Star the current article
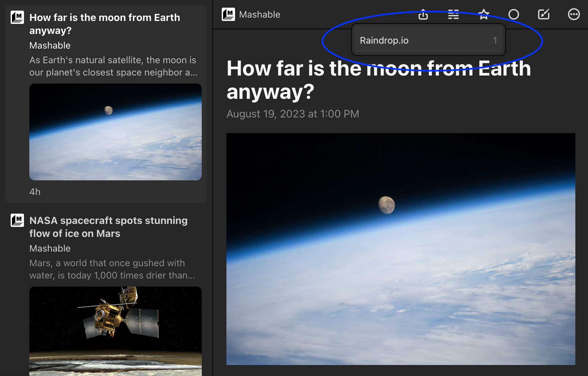Screen dimensions: 588x376 483,15
